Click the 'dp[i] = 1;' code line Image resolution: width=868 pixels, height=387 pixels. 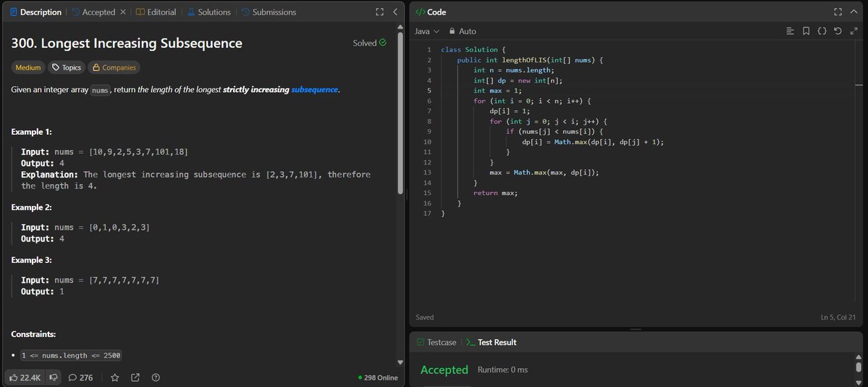pos(510,112)
